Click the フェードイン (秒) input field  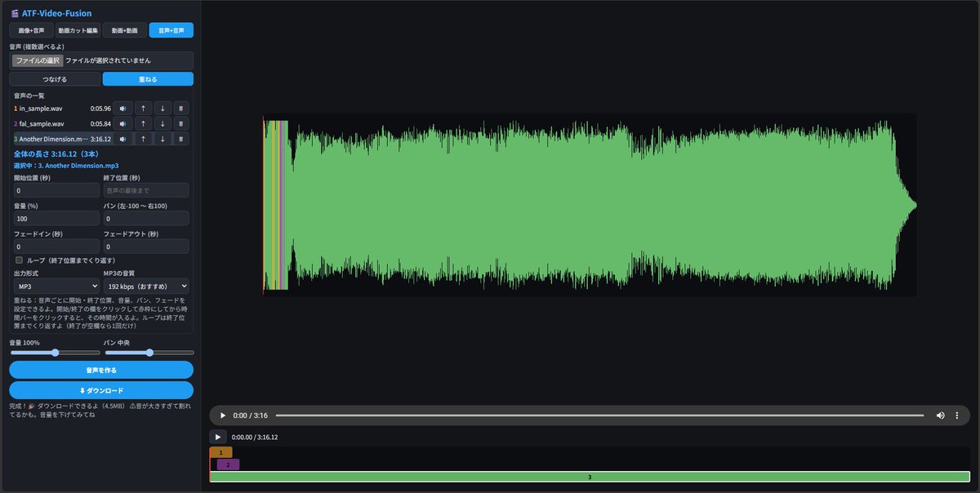pos(56,246)
